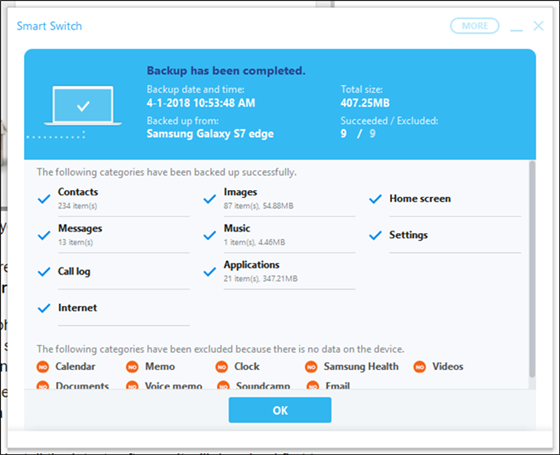Click the checkmark next to Images
This screenshot has width=560, height=455.
[x=210, y=199]
